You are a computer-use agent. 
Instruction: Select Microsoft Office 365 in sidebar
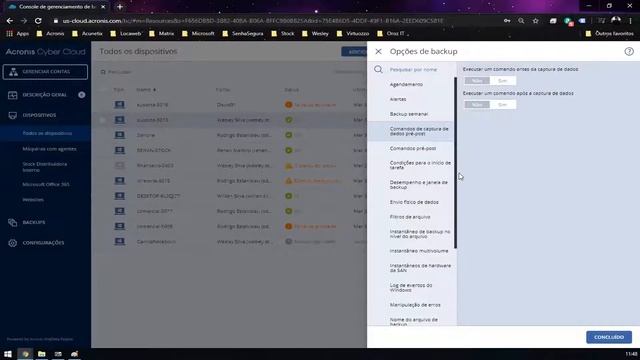[46, 184]
